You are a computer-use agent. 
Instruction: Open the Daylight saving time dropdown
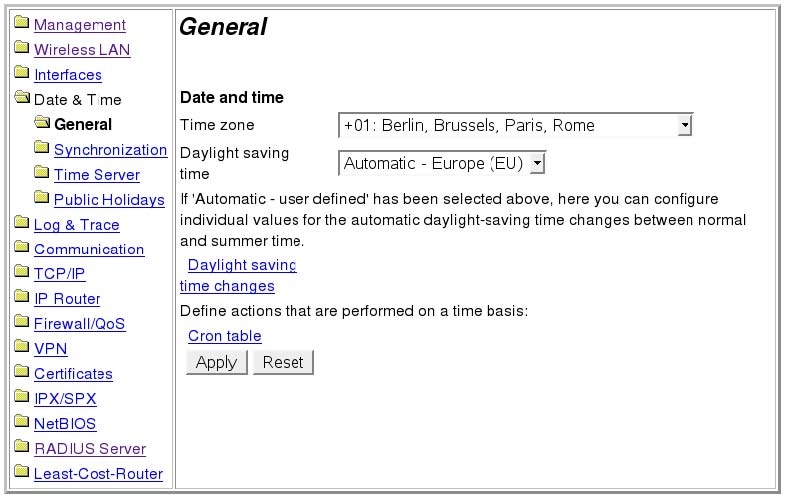[442, 163]
